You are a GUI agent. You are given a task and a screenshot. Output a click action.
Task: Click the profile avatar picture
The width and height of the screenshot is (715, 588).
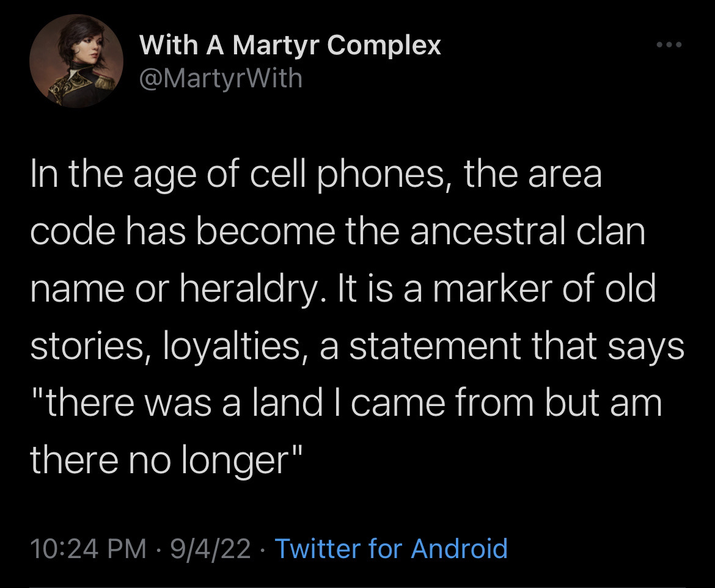[x=76, y=62]
